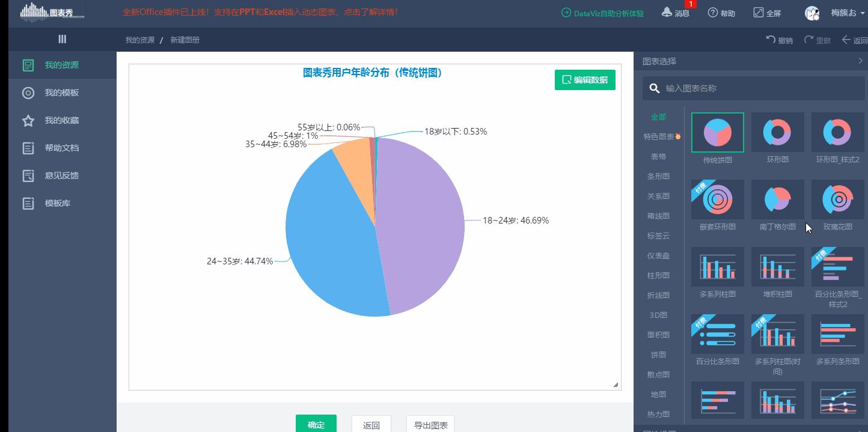Screen dimensions: 868x432
Task: Open 我的收藏 via the star icon
Action: point(28,120)
